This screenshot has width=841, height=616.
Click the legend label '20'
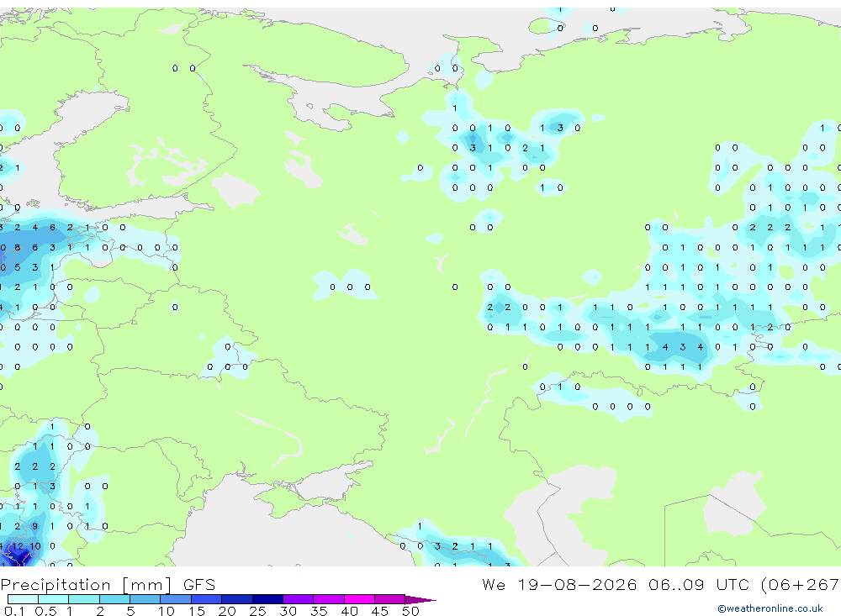click(x=227, y=611)
